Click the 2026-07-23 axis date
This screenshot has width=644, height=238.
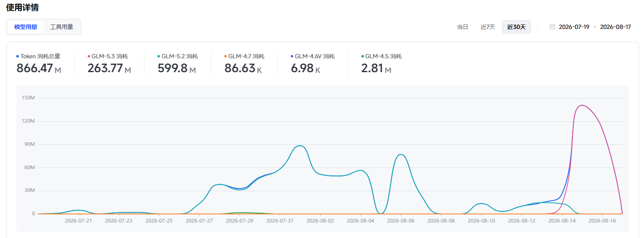coord(119,221)
